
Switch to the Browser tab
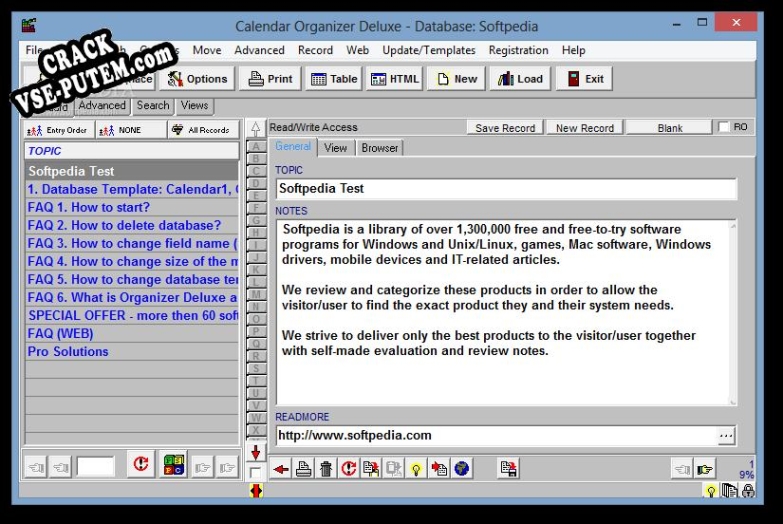[x=380, y=148]
